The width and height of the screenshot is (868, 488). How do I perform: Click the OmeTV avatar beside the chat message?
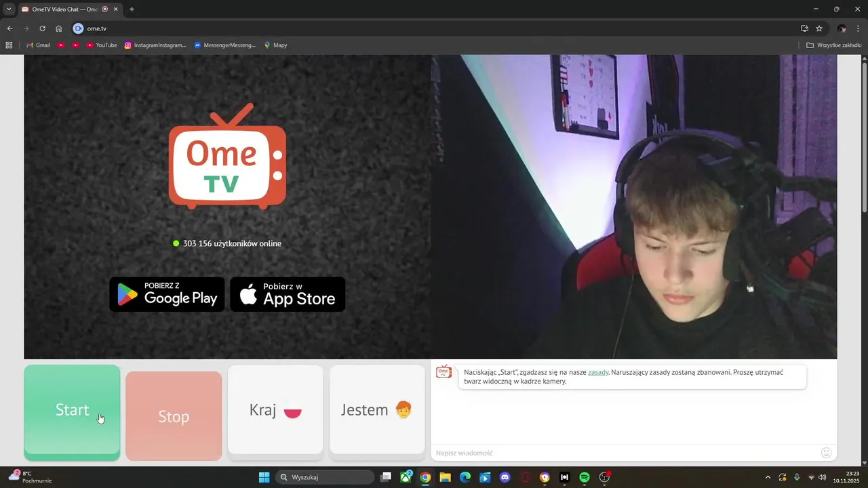(443, 371)
